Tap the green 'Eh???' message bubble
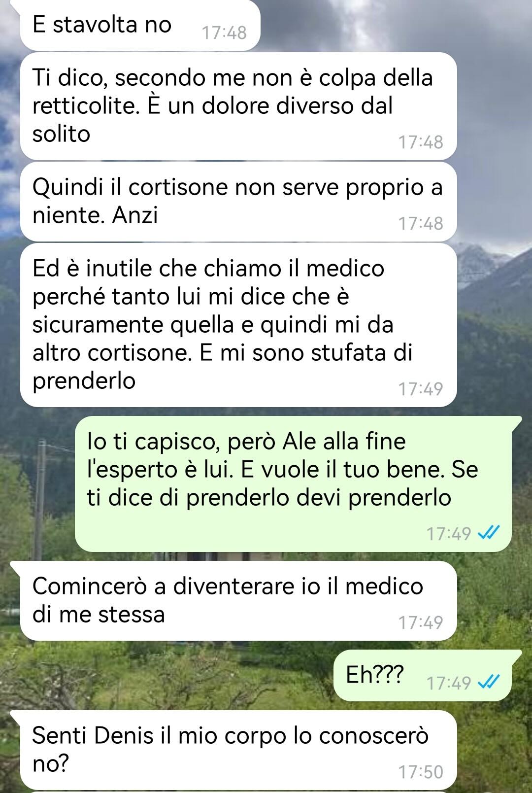Image resolution: width=532 pixels, height=793 pixels. 423,675
